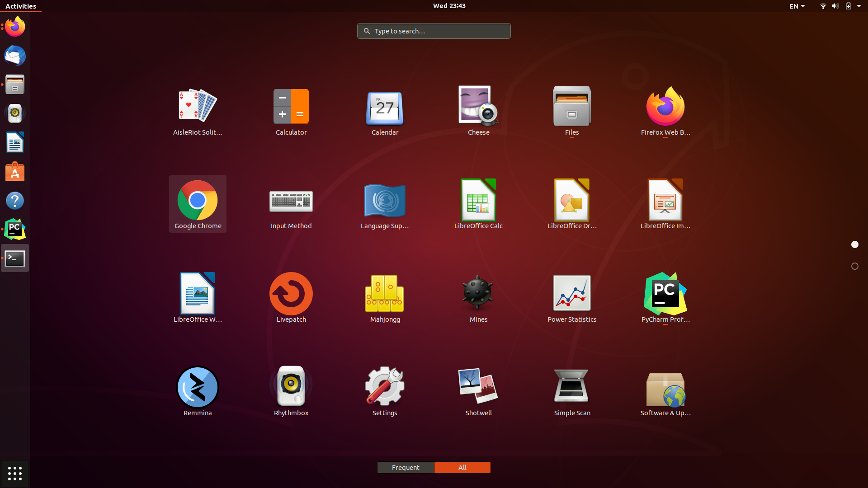Toggle the Show Applications grid button

point(15,473)
